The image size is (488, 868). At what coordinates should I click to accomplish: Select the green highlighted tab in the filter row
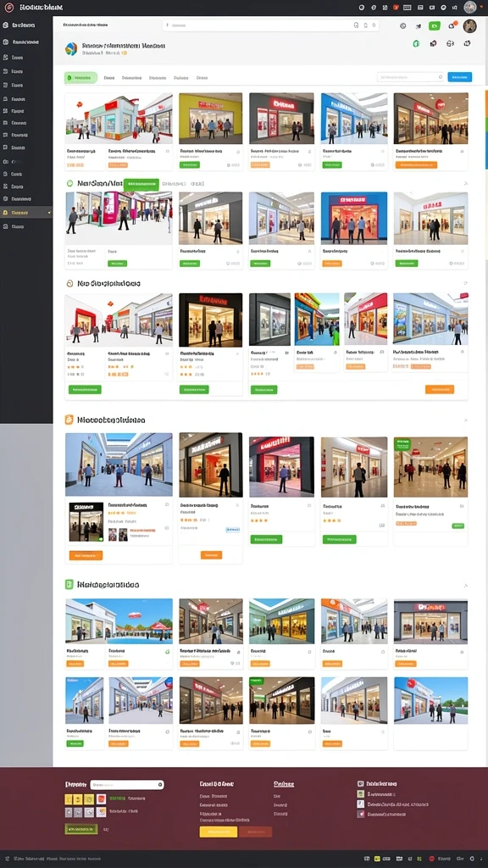(x=80, y=77)
